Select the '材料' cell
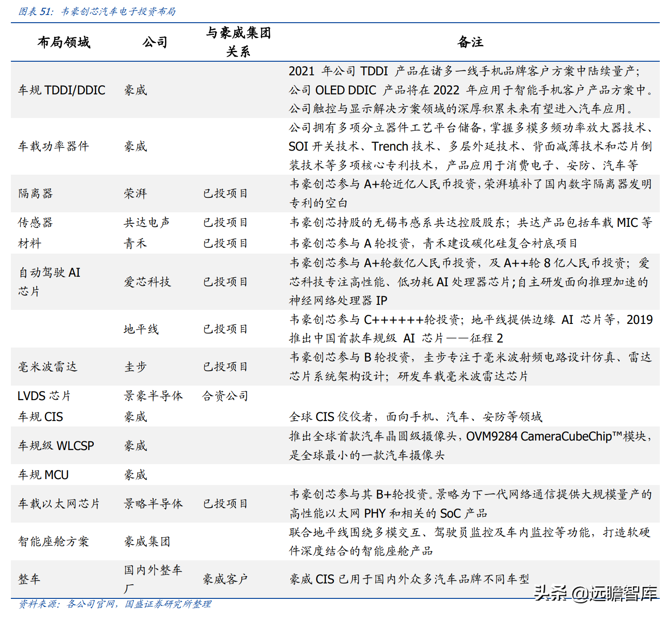Image resolution: width=672 pixels, height=617 pixels. tap(29, 244)
